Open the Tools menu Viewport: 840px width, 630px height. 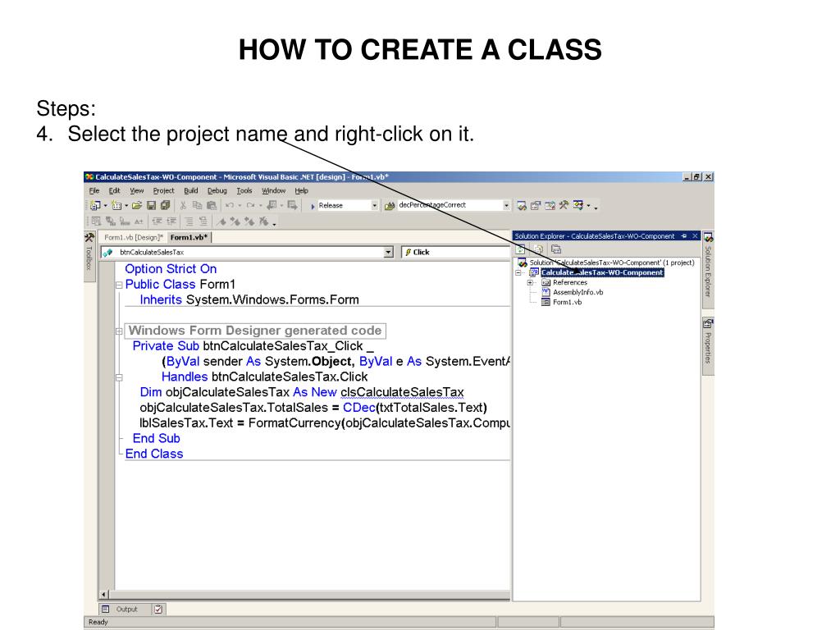[x=244, y=190]
